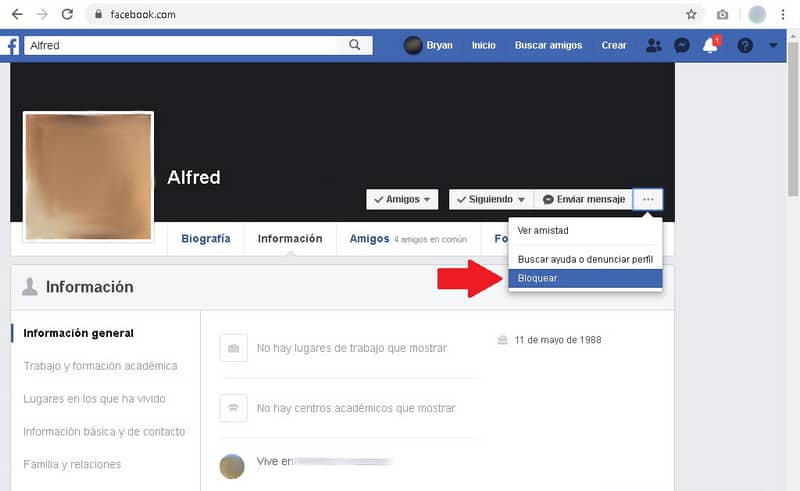Choose Bloquear in the dropdown menu
Viewport: 800px width, 491px height.
click(585, 278)
